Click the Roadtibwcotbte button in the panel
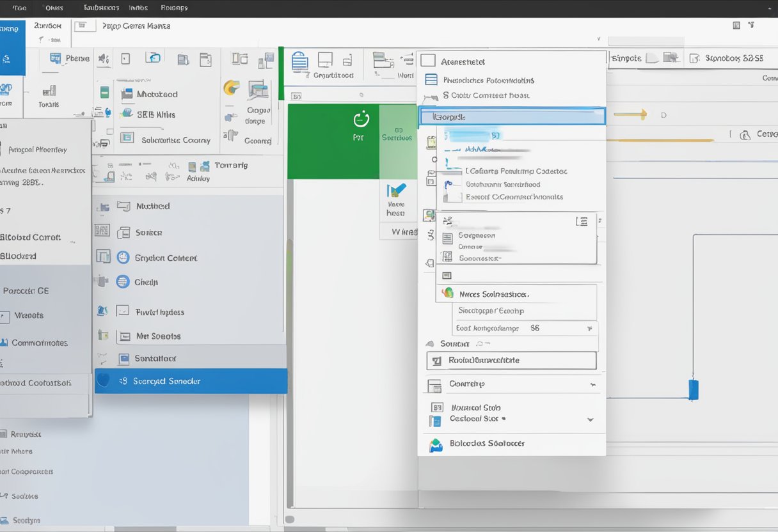778x532 pixels. click(x=511, y=361)
